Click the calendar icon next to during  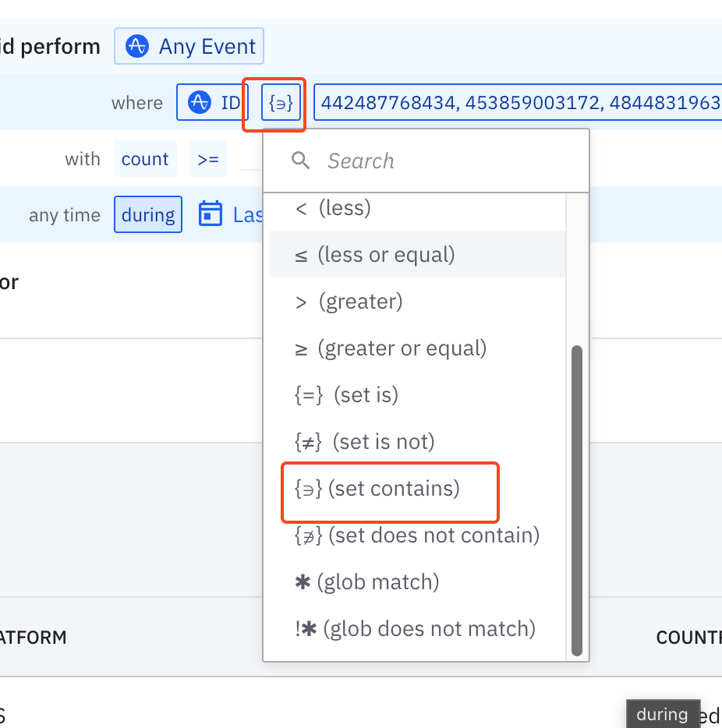pyautogui.click(x=211, y=214)
